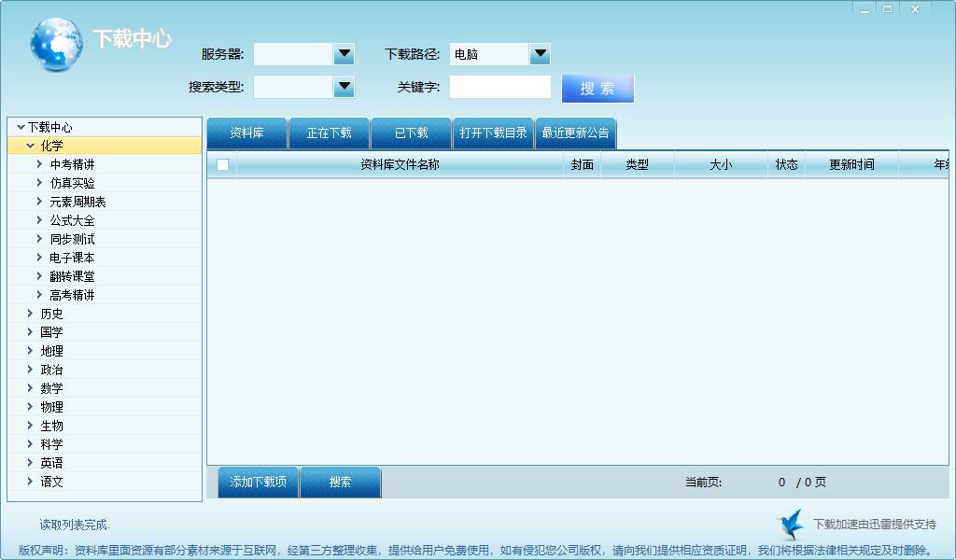Screen dimensions: 956x560
Task: Expand the 地理 subject node
Action: click(x=30, y=351)
